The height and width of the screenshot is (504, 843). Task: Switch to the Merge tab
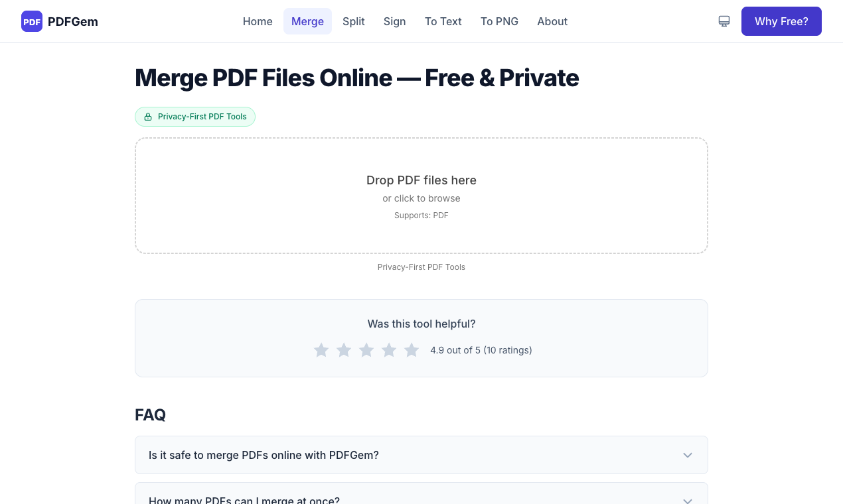[x=307, y=21]
